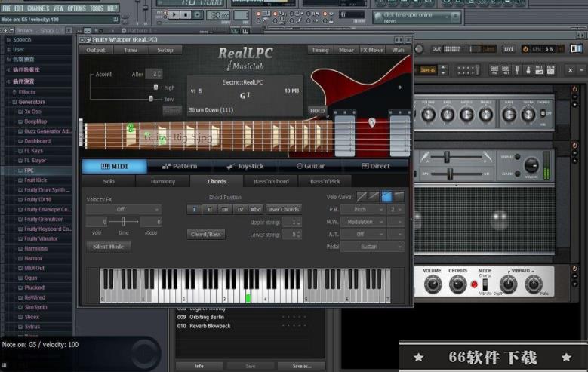Switch RealLPC to Guitar mode
This screenshot has height=372, width=588.
310,166
